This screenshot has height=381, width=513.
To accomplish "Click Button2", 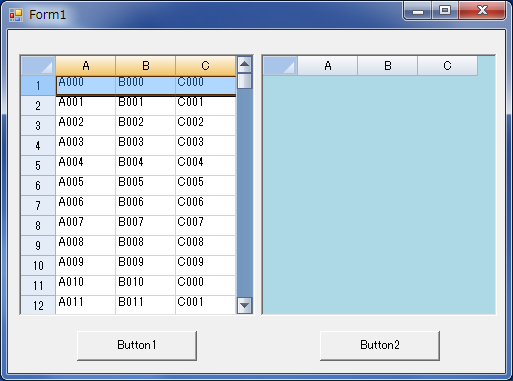I will [x=380, y=345].
